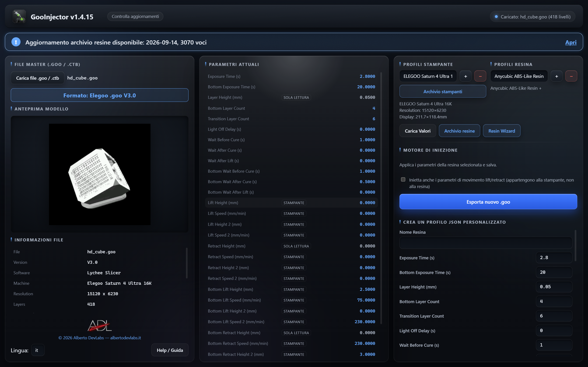Viewport: 588px width, 367px height.
Task: Open Archivio resine
Action: coord(459,131)
